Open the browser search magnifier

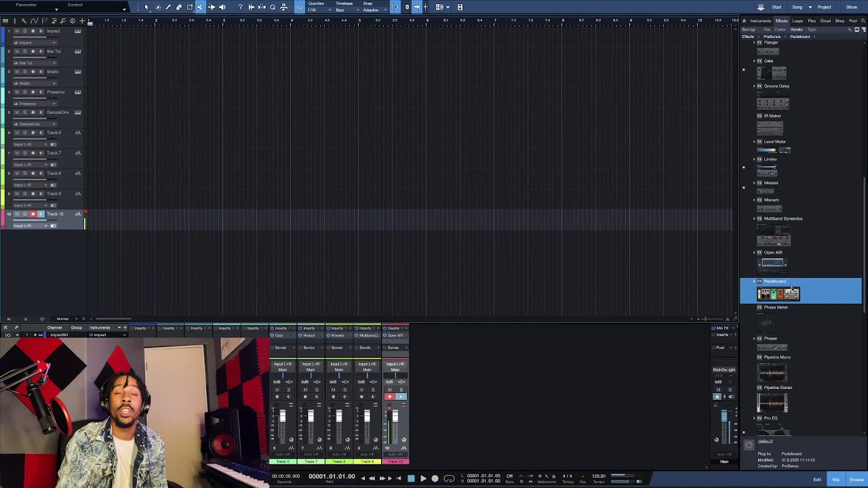click(863, 21)
